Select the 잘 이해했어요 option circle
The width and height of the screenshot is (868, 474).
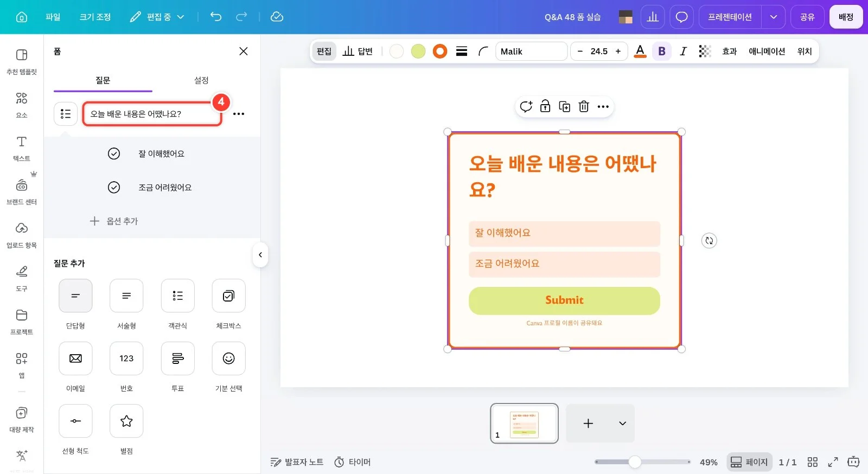[x=114, y=153]
